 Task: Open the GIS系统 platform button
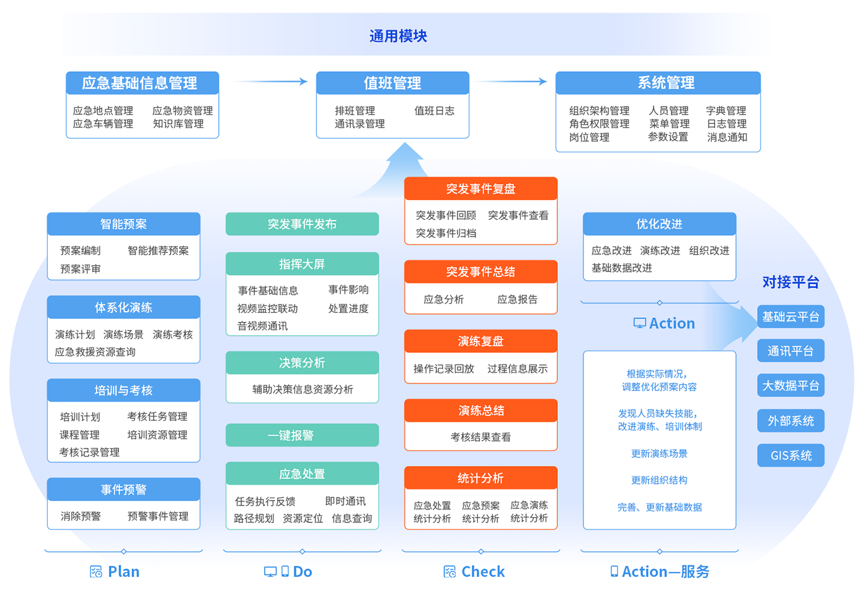(790, 455)
